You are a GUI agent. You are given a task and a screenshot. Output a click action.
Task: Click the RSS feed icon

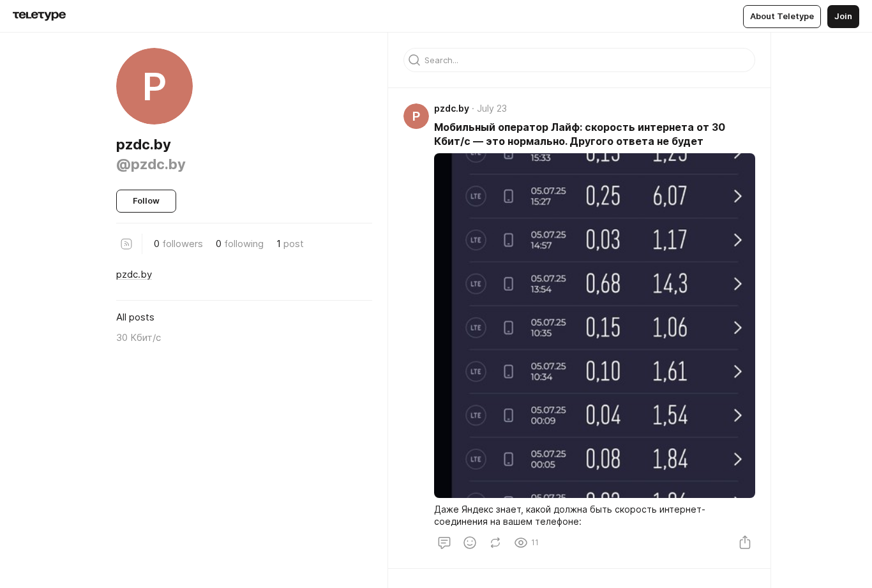tap(126, 244)
